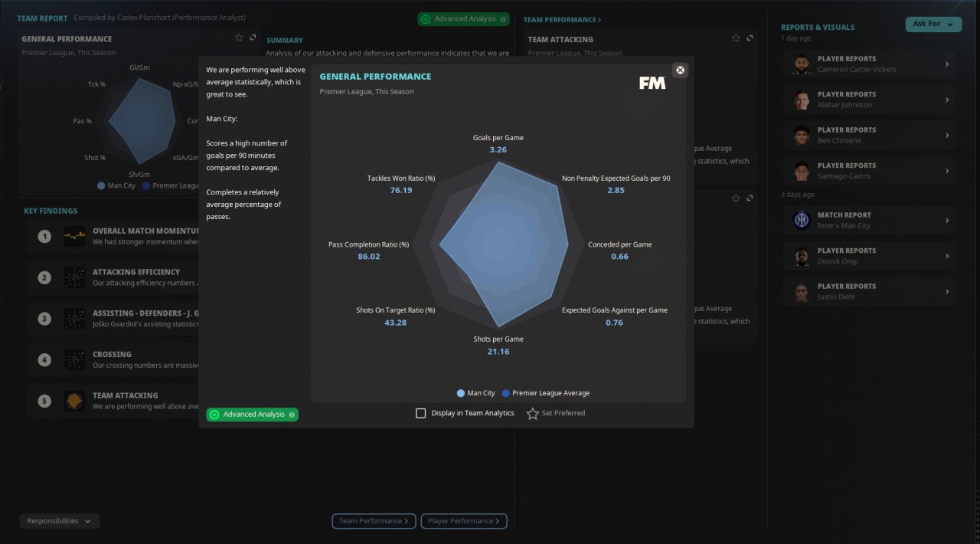Click Shots per Game value 21.16
980x544 pixels.
498,352
